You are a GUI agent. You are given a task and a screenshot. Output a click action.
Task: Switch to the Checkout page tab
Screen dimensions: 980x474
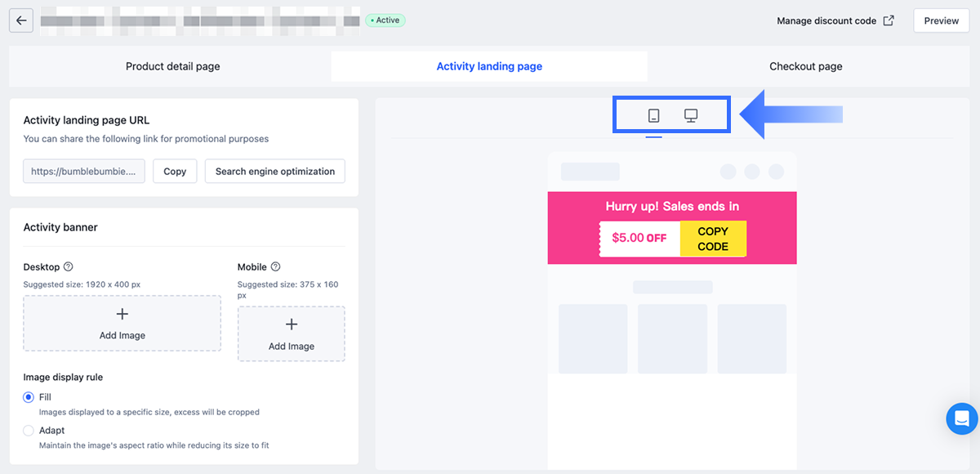[x=805, y=67]
